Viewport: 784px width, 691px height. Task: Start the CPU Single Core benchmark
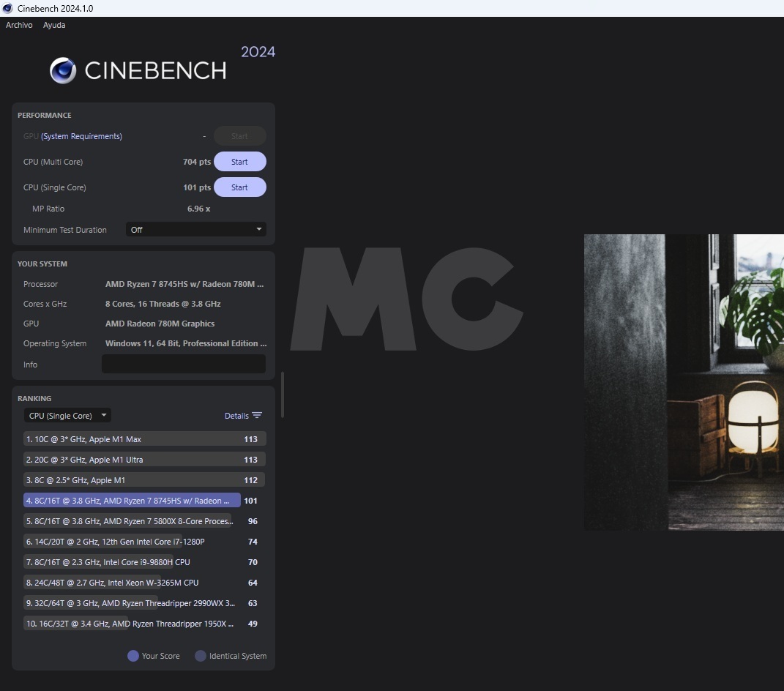tap(239, 187)
